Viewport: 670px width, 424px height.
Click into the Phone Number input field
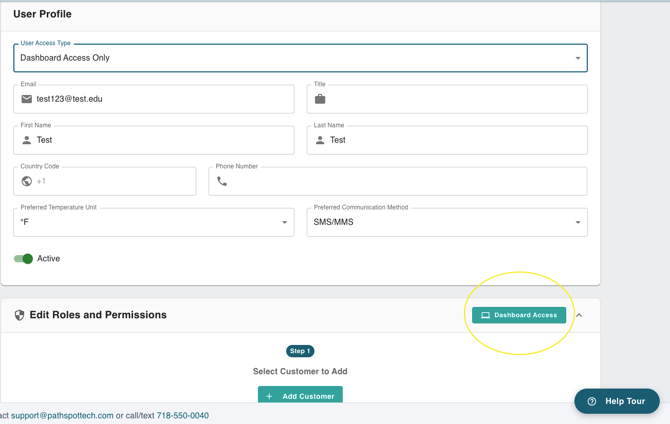click(405, 181)
